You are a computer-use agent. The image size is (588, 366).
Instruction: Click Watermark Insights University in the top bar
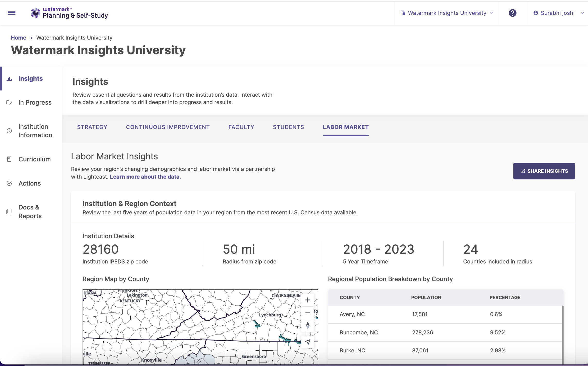[x=447, y=13]
